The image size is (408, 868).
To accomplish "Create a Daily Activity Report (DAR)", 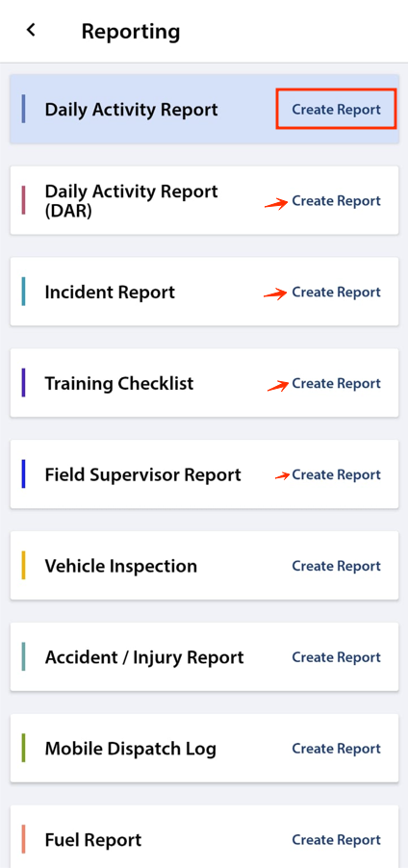I will (336, 201).
